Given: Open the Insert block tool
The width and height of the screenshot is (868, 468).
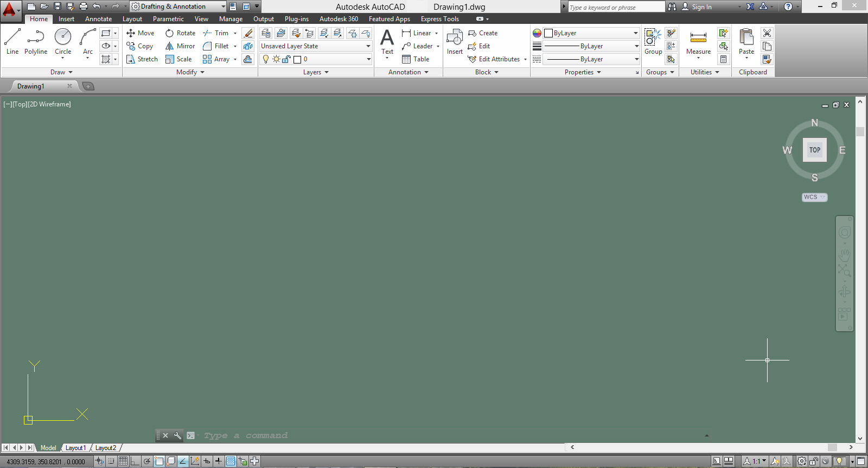Looking at the screenshot, I should (x=455, y=42).
